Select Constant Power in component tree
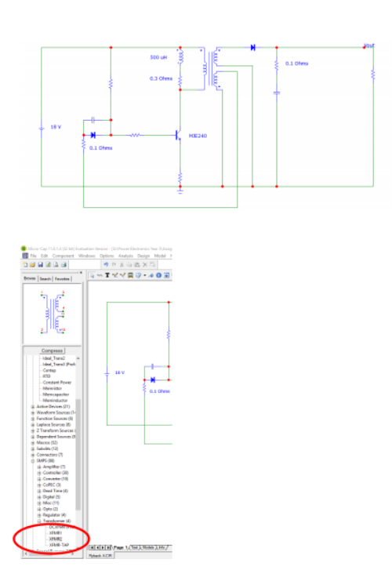Screen dimensions: 392x588 click(x=57, y=382)
